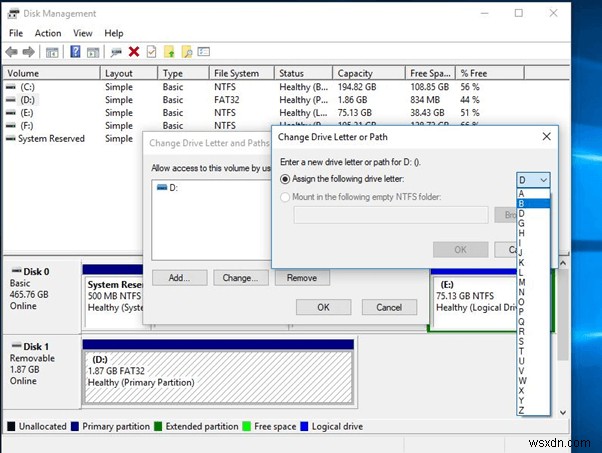
Task: Sort by the Volume column header
Action: click(52, 73)
